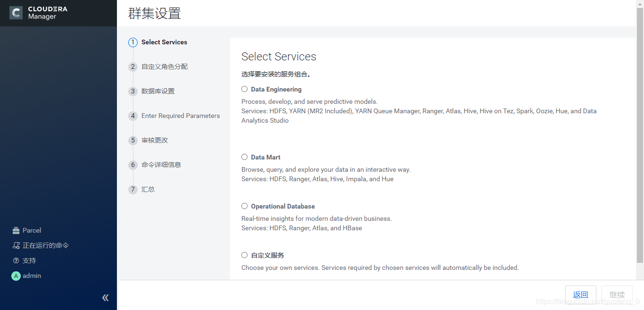
Task: Open the Parcel gift box icon
Action: [16, 230]
